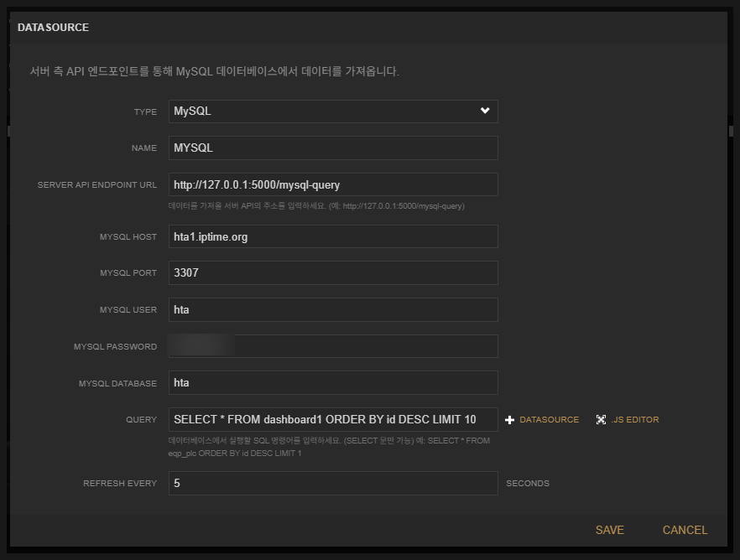Screen dimensions: 740x560
Task: Click the NAME label
Action: click(144, 148)
